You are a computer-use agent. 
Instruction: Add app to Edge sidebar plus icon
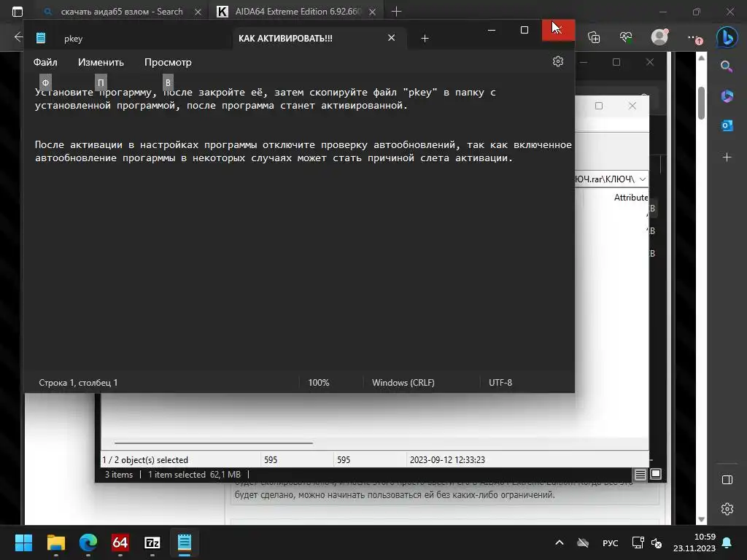[727, 157]
